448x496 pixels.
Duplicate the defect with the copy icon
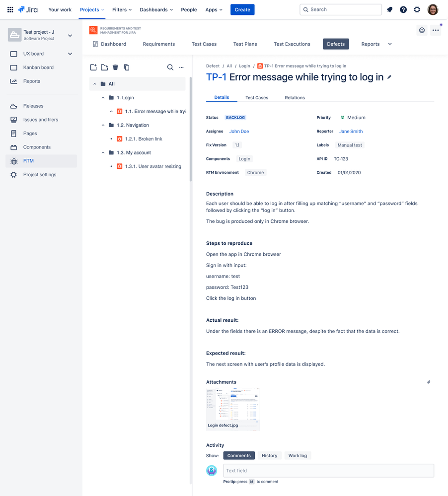point(127,67)
